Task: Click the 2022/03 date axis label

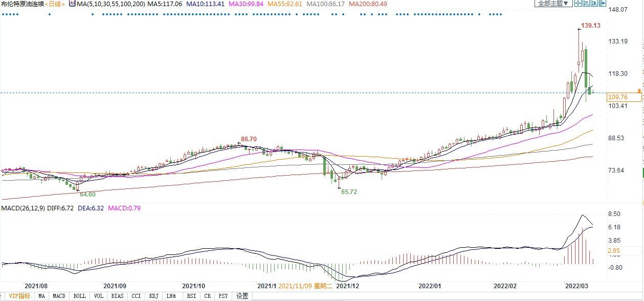Action: click(577, 285)
